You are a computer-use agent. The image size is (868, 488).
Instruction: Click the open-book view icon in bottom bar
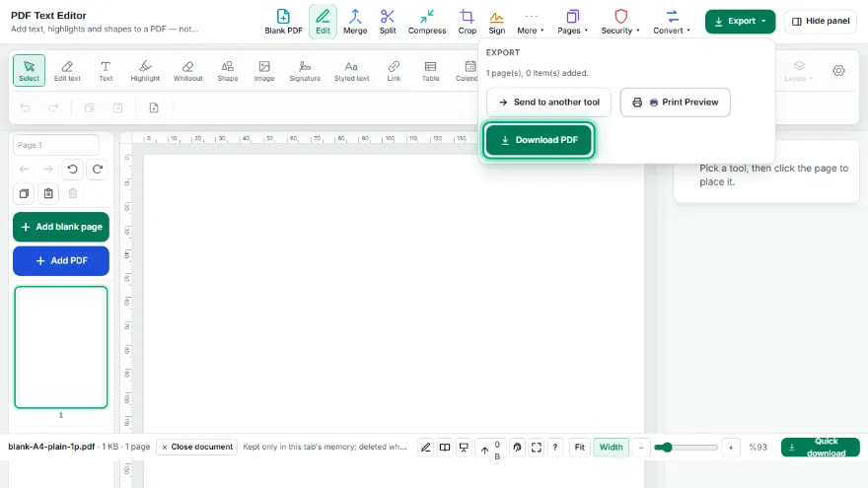445,447
